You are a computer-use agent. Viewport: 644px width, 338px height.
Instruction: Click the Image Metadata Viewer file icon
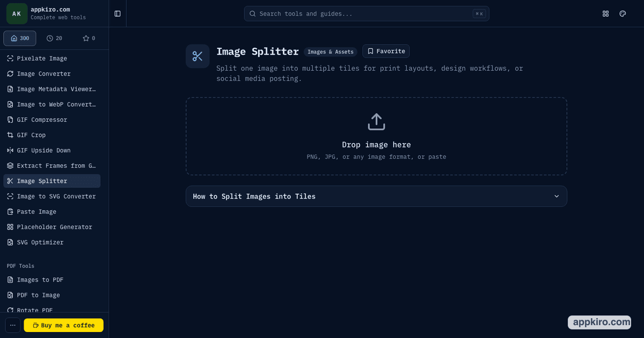10,89
